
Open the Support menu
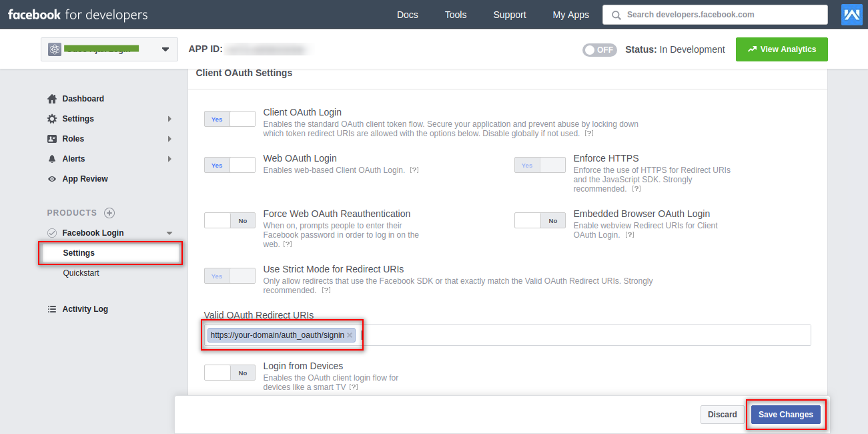510,15
